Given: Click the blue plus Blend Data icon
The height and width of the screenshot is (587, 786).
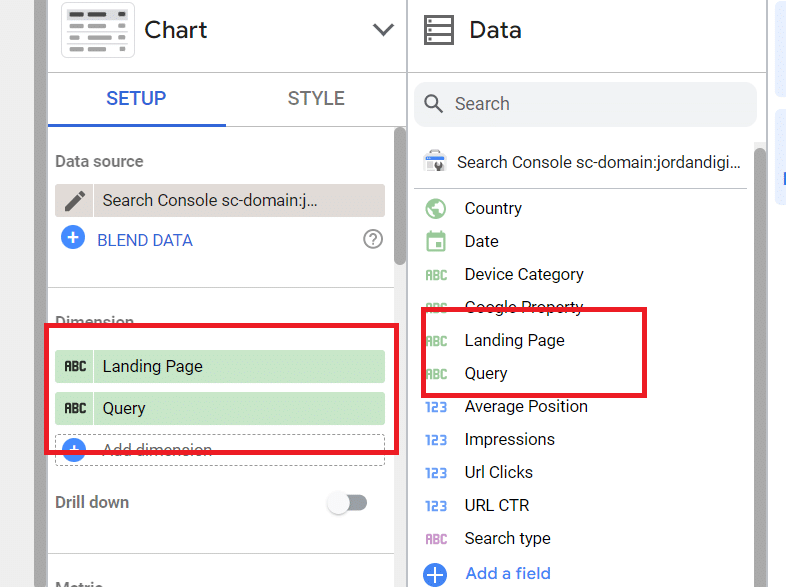Looking at the screenshot, I should pos(73,240).
